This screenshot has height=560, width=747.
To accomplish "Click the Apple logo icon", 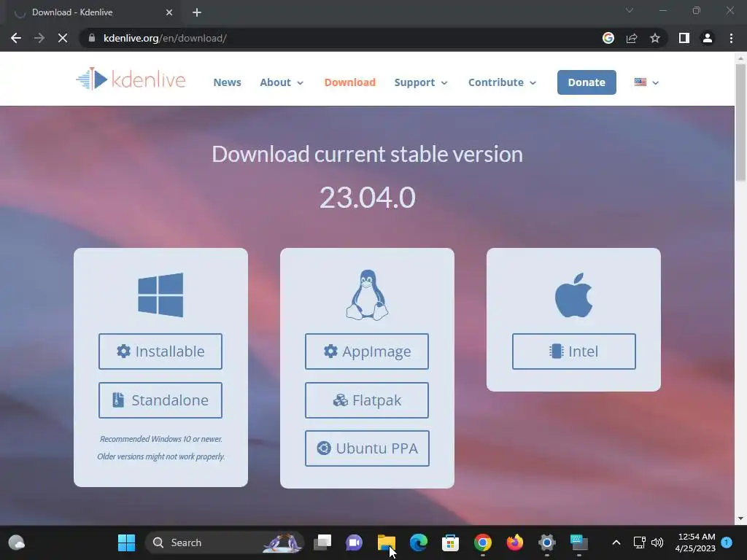I will pos(573,295).
